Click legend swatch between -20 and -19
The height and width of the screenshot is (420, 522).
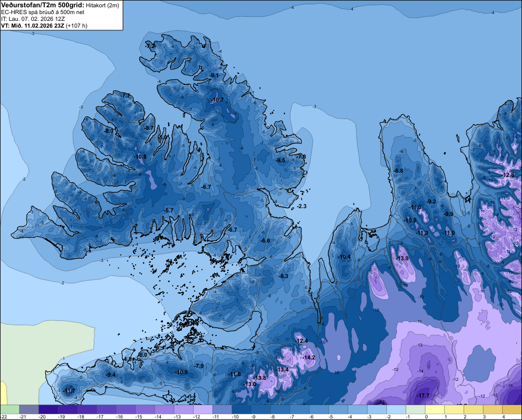(48, 410)
